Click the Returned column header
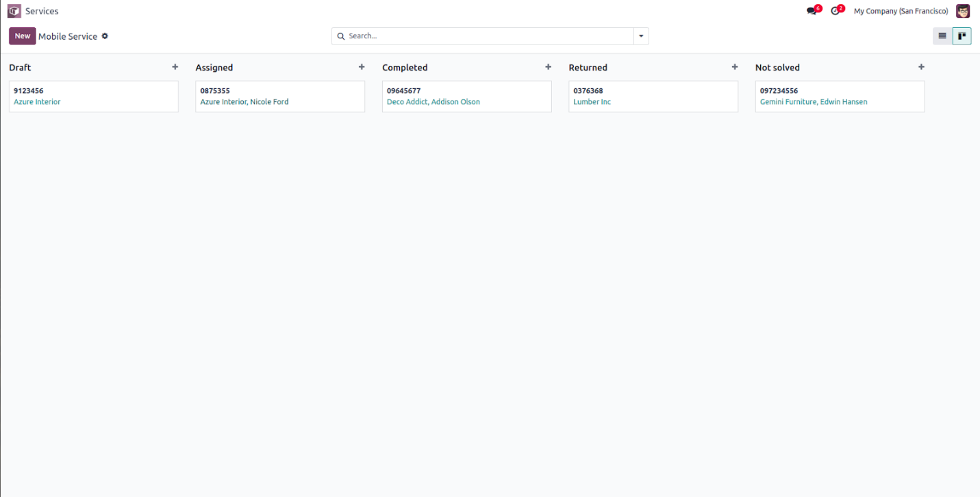980x497 pixels. (588, 68)
